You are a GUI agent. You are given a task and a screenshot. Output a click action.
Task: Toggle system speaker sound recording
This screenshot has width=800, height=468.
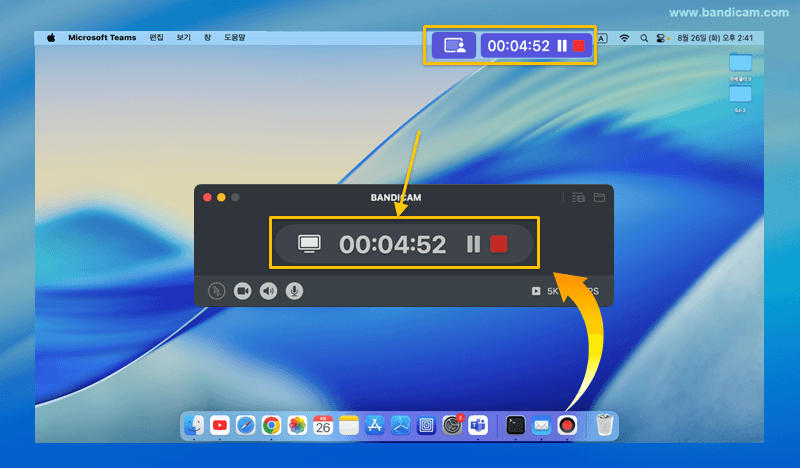(x=268, y=291)
